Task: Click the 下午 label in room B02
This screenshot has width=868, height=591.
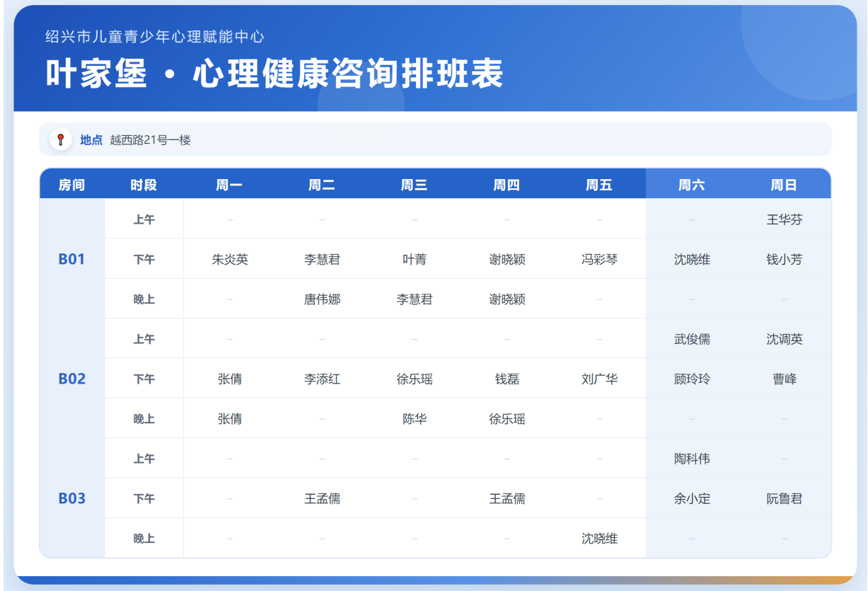Action: [x=144, y=379]
